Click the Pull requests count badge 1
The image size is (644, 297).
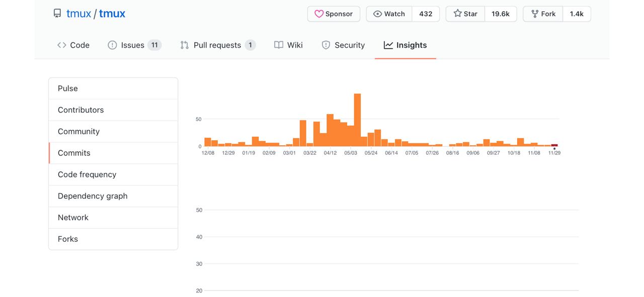coord(251,45)
